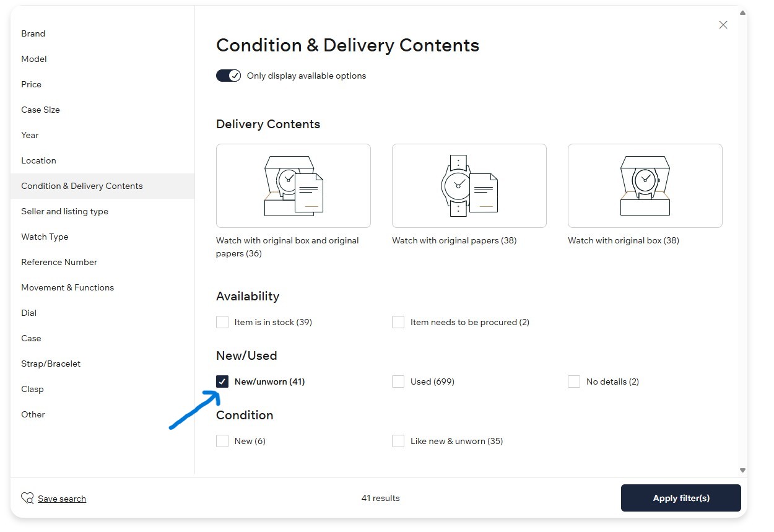This screenshot has height=532, width=774.
Task: Toggle Only display available options switch
Action: point(228,76)
